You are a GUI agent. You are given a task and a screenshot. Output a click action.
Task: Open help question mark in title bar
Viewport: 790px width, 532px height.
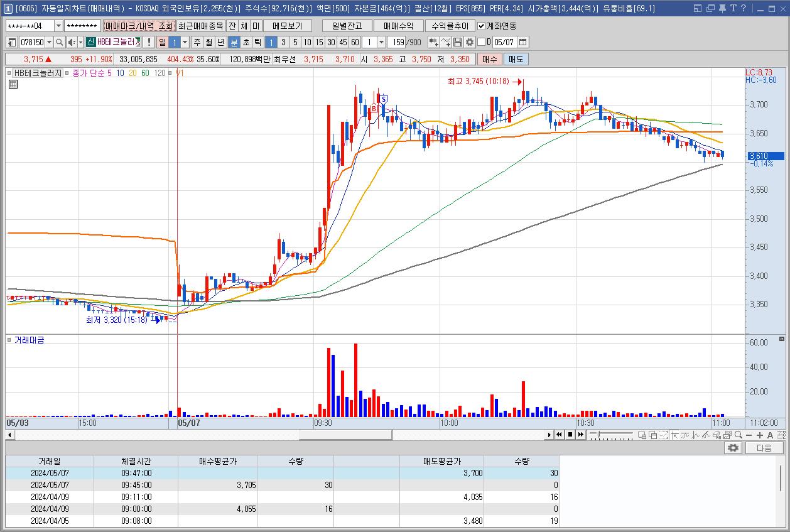tap(744, 8)
